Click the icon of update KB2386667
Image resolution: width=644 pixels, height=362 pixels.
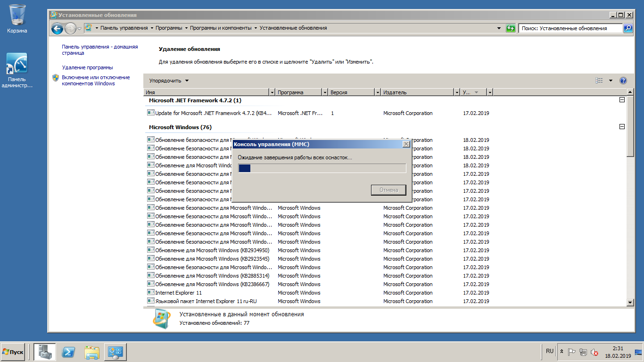tap(151, 284)
